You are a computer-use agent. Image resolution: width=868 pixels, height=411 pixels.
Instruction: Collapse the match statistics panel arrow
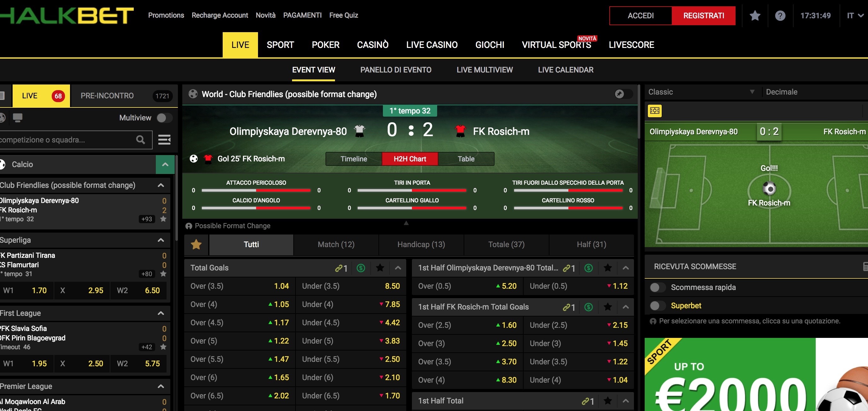coord(406,223)
